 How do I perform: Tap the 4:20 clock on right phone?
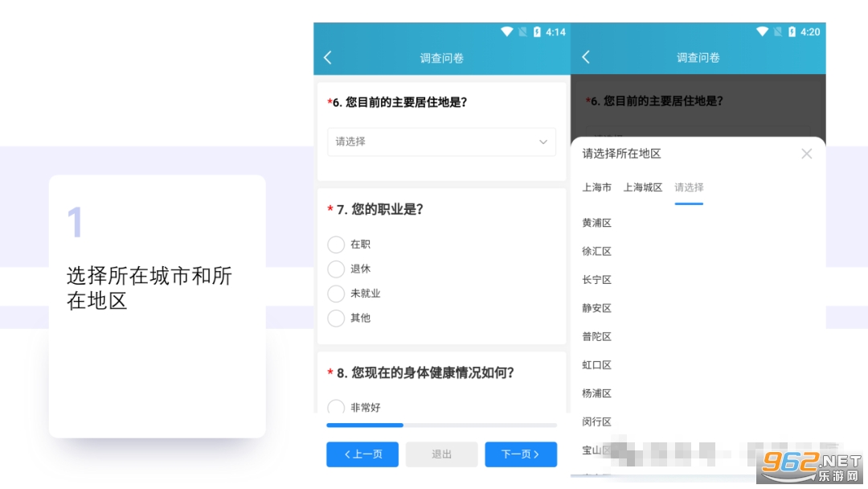(810, 32)
